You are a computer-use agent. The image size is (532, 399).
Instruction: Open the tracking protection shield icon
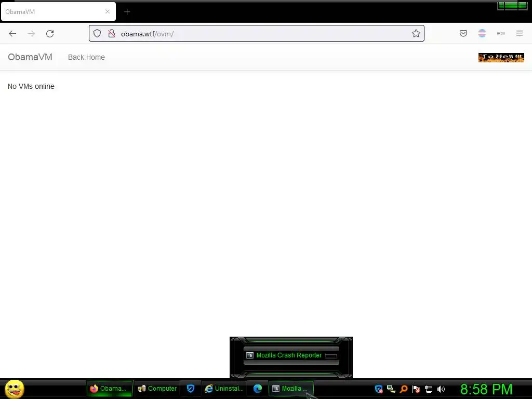(97, 34)
